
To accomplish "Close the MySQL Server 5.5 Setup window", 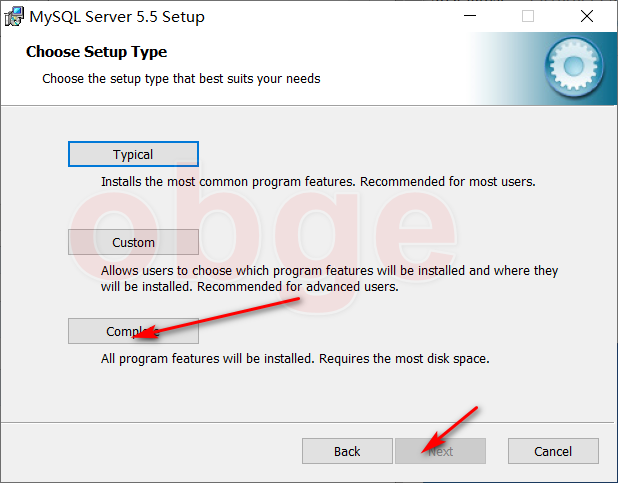I will pos(587,16).
